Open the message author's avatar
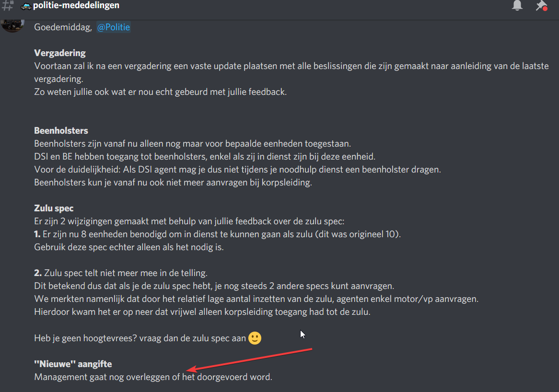 tap(12, 26)
